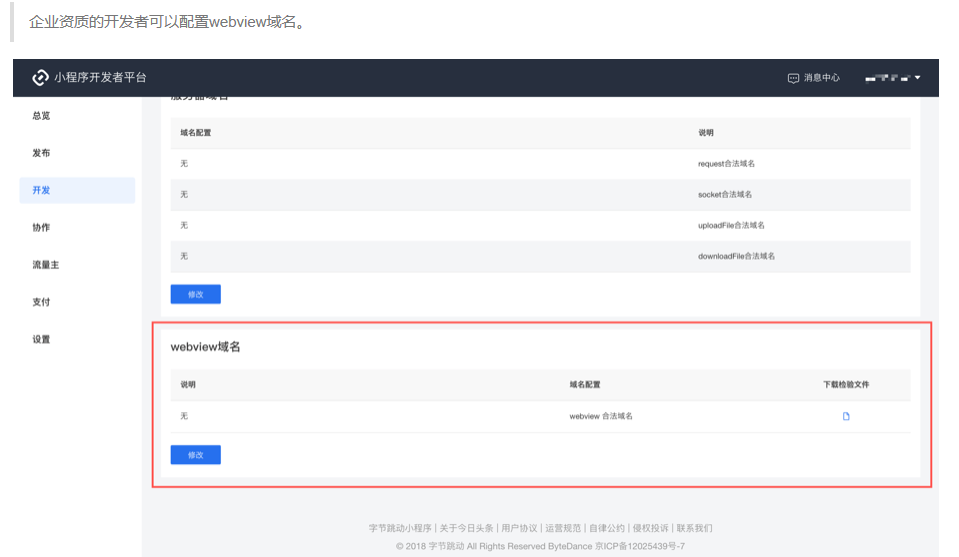Select the uploadFile合法域名 row text
This screenshot has width=959, height=557.
tap(731, 226)
